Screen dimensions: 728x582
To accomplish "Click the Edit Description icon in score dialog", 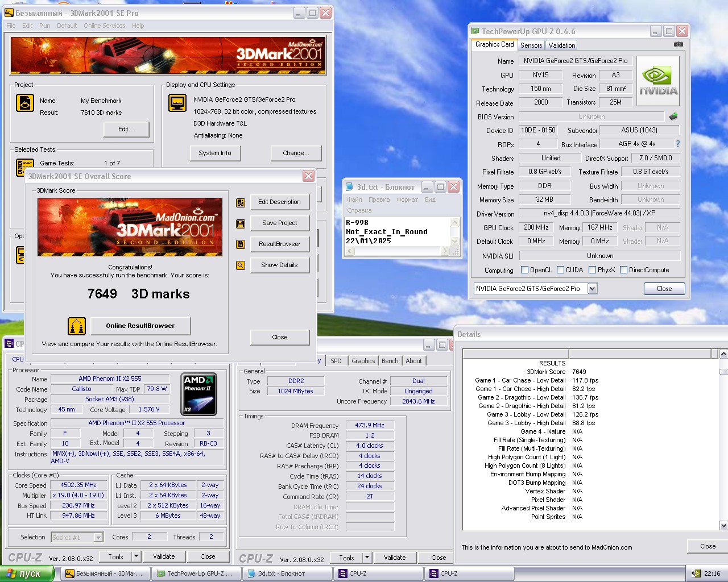I will (241, 202).
